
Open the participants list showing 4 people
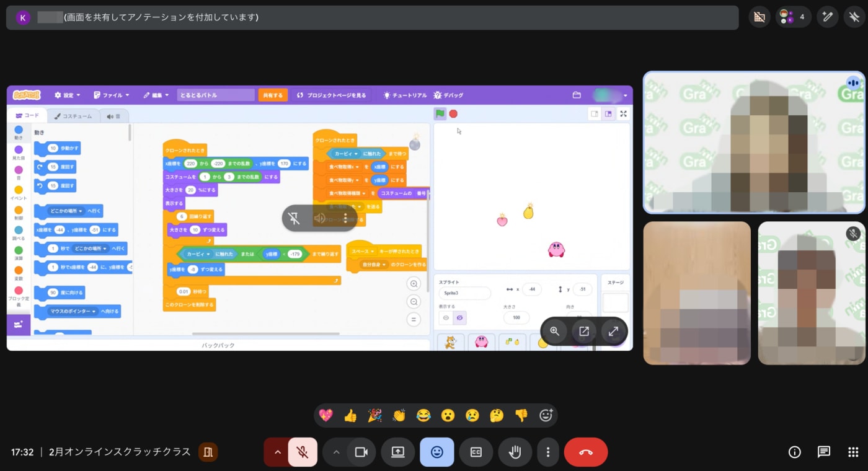pyautogui.click(x=793, y=17)
